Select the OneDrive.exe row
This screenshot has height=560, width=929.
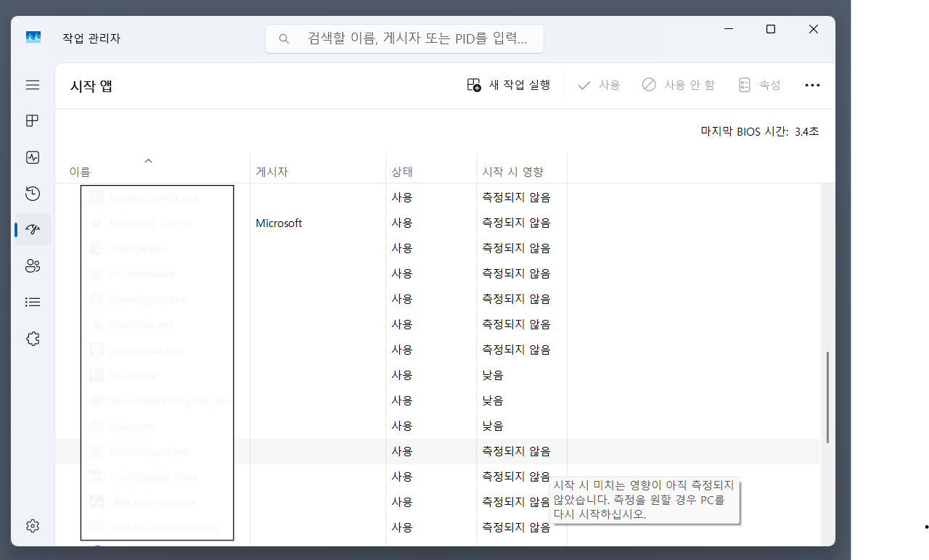pyautogui.click(x=438, y=324)
